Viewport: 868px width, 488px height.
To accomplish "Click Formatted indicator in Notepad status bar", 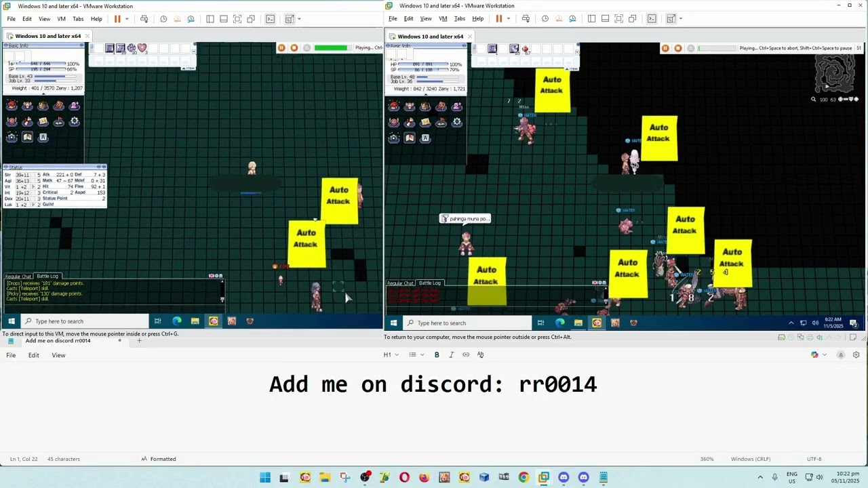I will 159,459.
